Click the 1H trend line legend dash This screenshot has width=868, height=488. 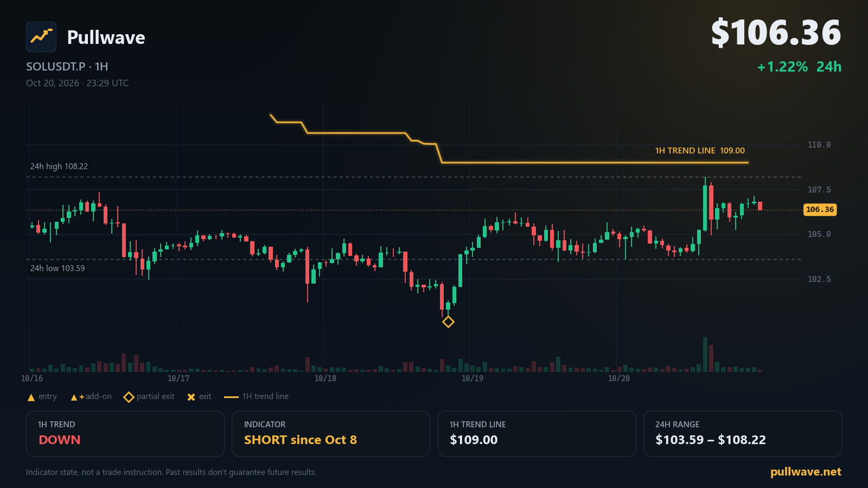coord(231,397)
